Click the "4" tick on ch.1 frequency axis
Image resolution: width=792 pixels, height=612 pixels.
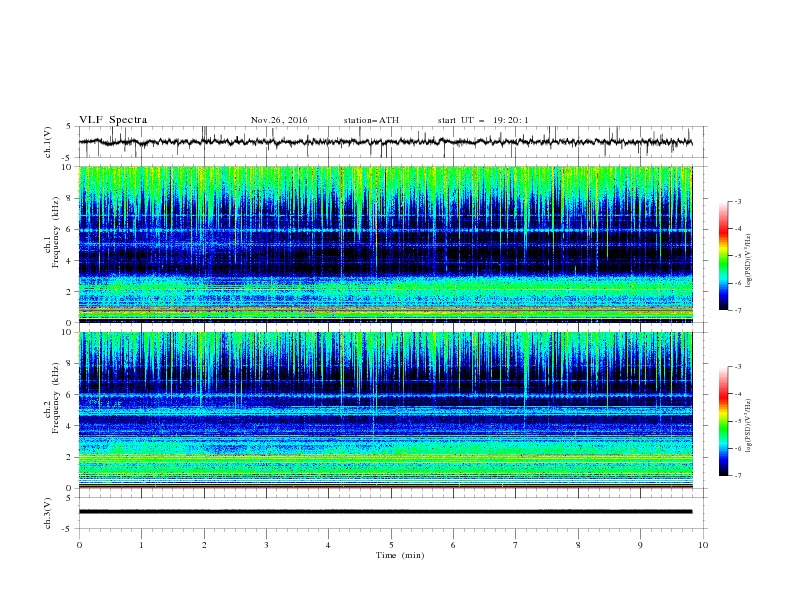click(71, 261)
